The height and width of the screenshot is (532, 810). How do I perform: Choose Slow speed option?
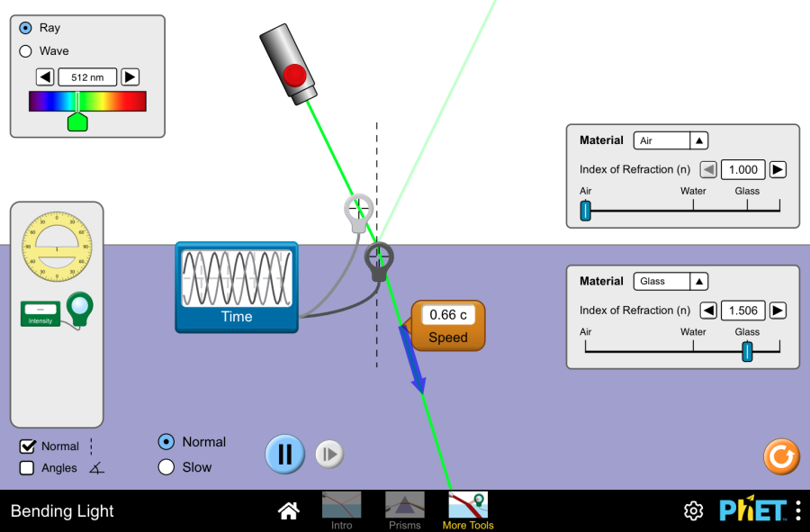(x=166, y=467)
